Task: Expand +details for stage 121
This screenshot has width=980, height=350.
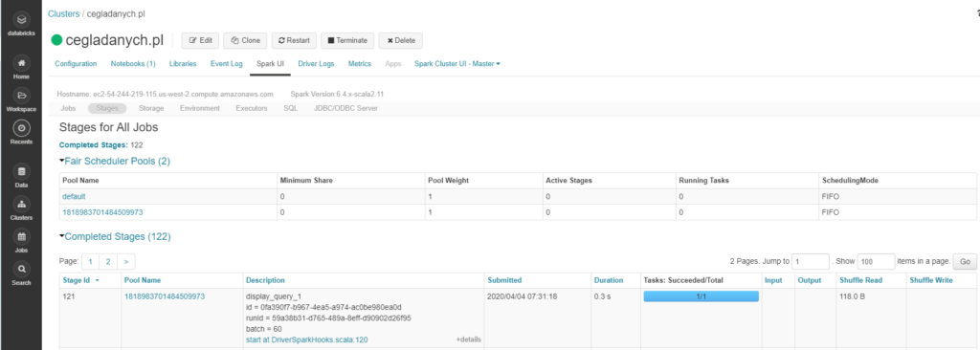Action: coord(468,339)
